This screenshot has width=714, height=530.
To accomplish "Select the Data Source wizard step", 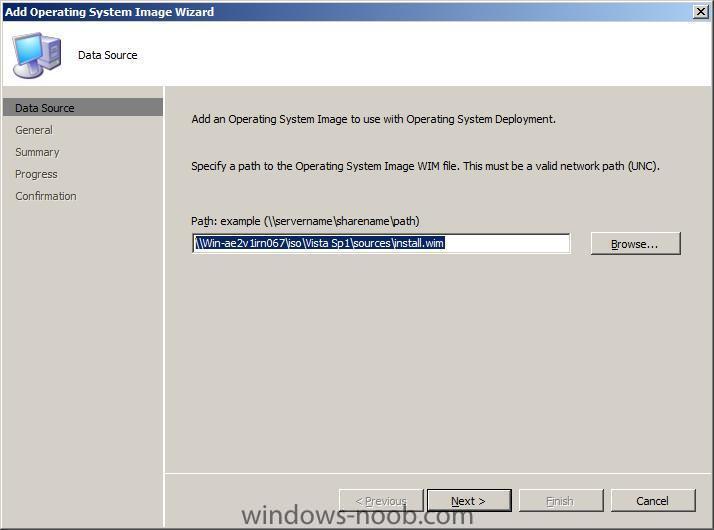I will pos(82,107).
